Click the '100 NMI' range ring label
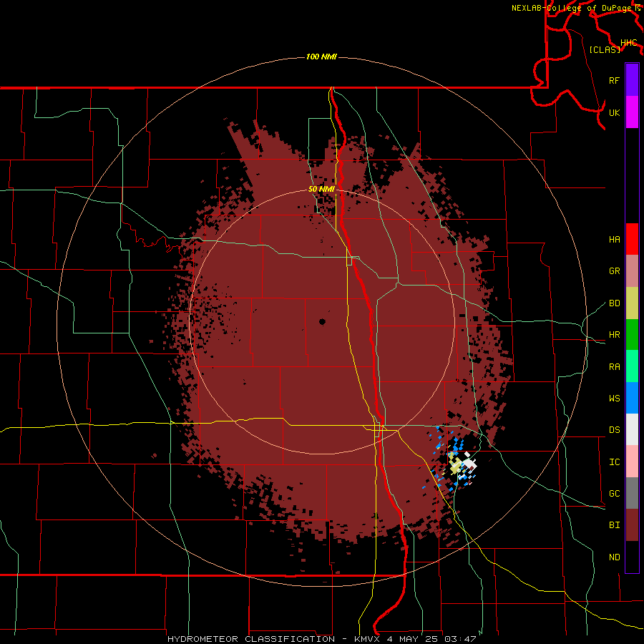644x644 pixels. (321, 57)
